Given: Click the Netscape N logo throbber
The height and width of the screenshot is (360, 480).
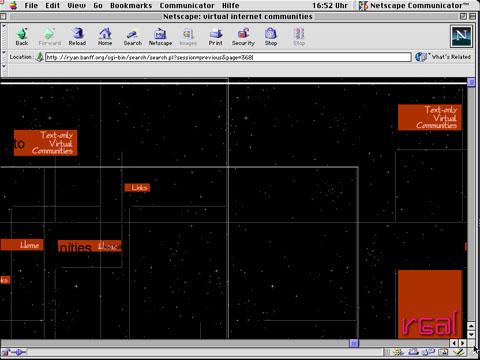Looking at the screenshot, I should (461, 36).
